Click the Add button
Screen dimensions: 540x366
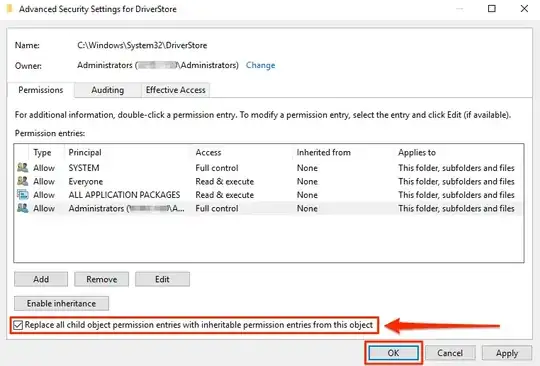pyautogui.click(x=41, y=279)
